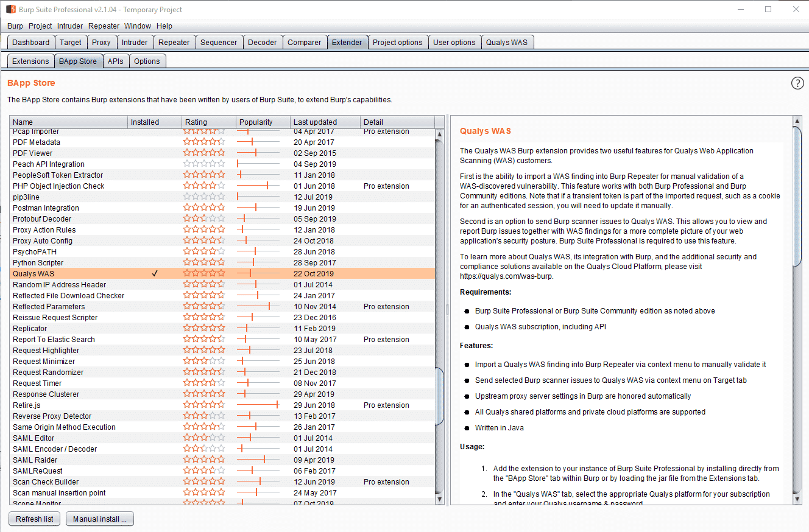Open the Project menu
The width and height of the screenshot is (809, 532).
click(40, 26)
